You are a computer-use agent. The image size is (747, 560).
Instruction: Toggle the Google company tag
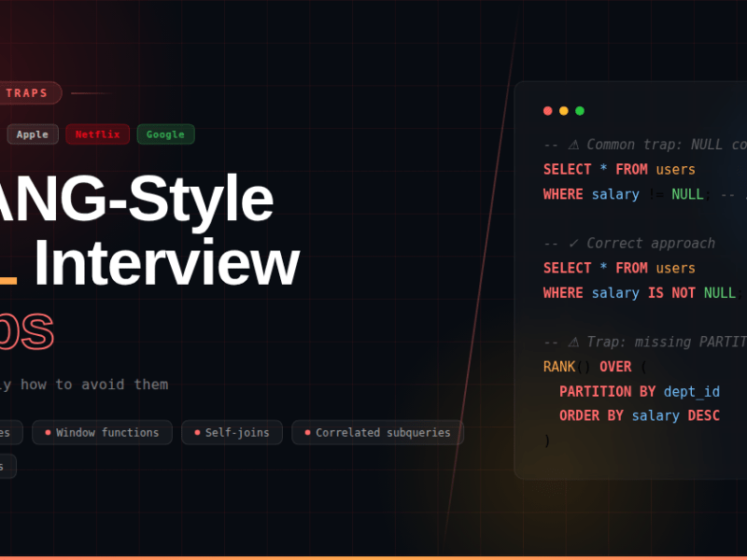point(165,134)
